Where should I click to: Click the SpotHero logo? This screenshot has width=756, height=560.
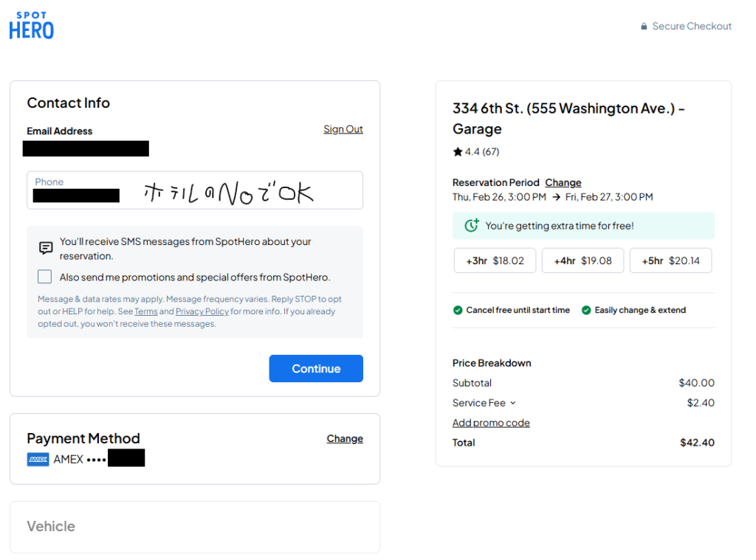(32, 25)
